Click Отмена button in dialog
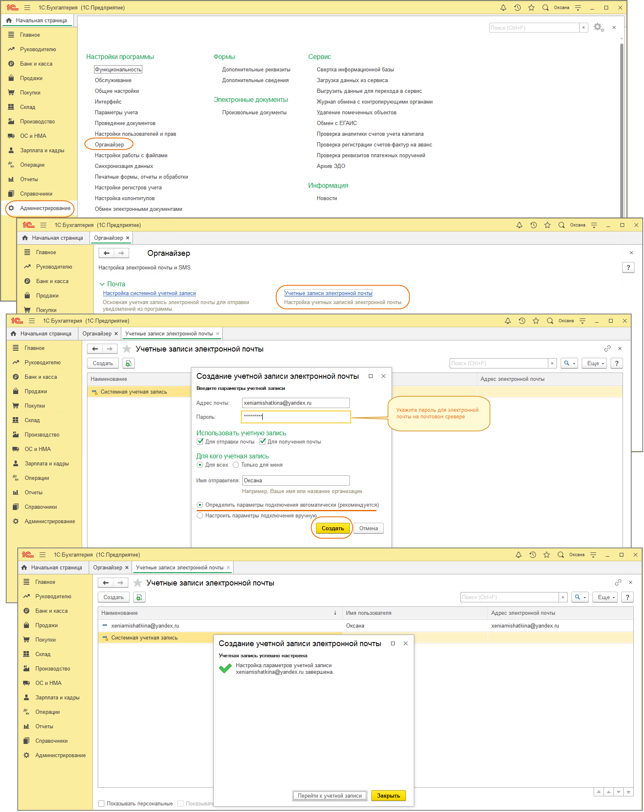The image size is (644, 812). (x=368, y=528)
